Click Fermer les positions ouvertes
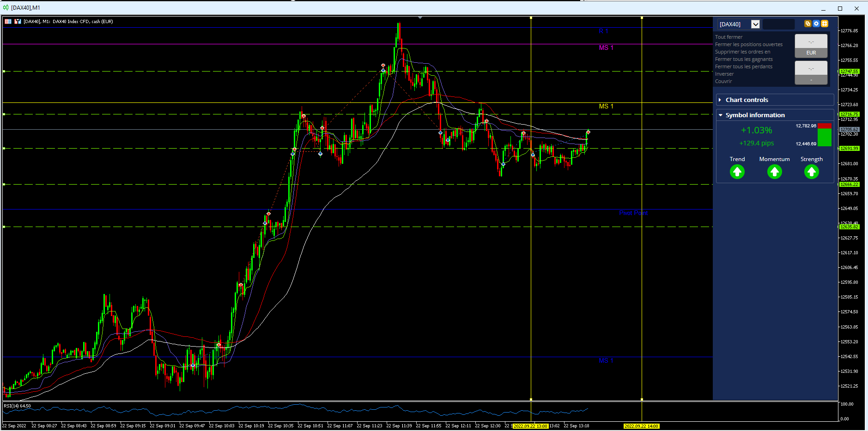The image size is (868, 431). coord(749,44)
